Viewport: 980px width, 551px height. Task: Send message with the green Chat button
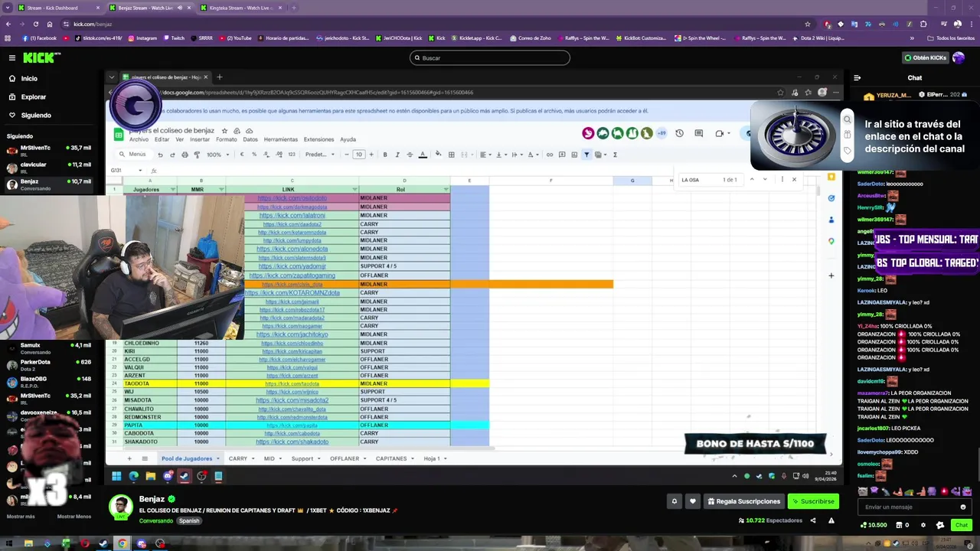[962, 525]
